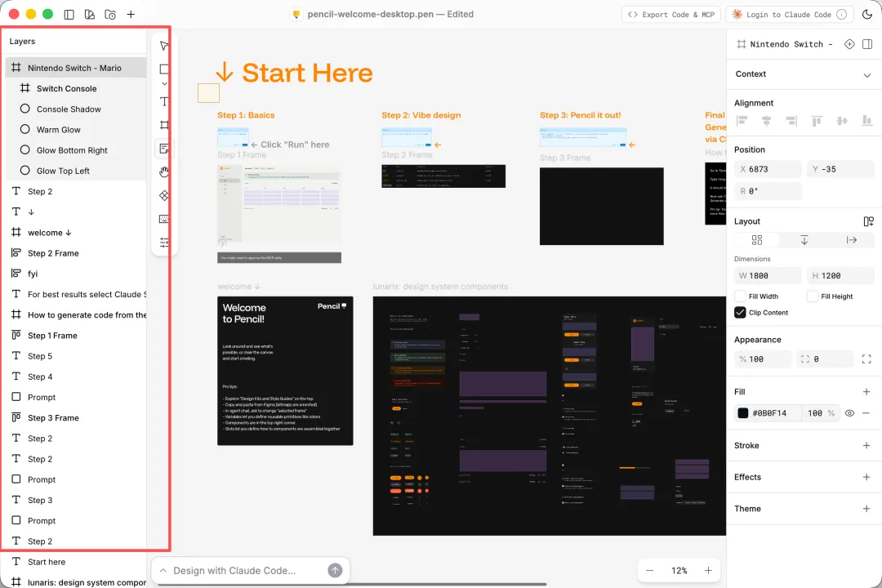Click the Layout add-component icon
882x588 pixels.
point(868,221)
